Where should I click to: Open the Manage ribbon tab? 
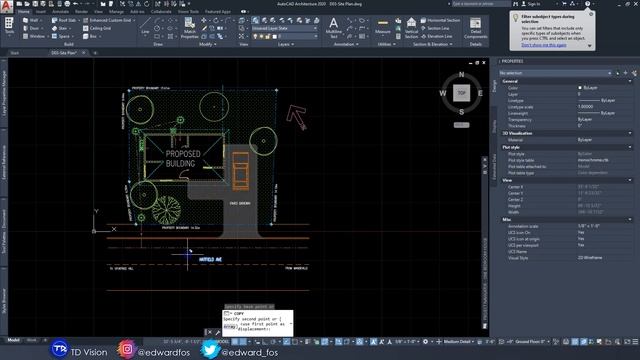pyautogui.click(x=116, y=12)
